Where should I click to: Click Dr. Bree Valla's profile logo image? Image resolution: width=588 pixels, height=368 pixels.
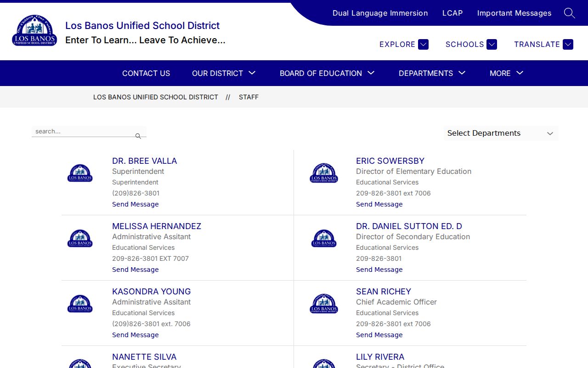tap(80, 173)
